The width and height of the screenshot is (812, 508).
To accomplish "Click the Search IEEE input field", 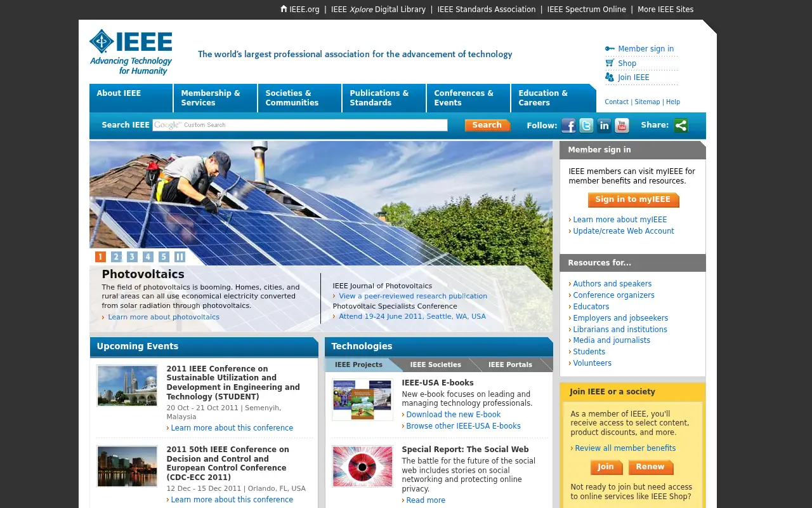I will (x=300, y=125).
